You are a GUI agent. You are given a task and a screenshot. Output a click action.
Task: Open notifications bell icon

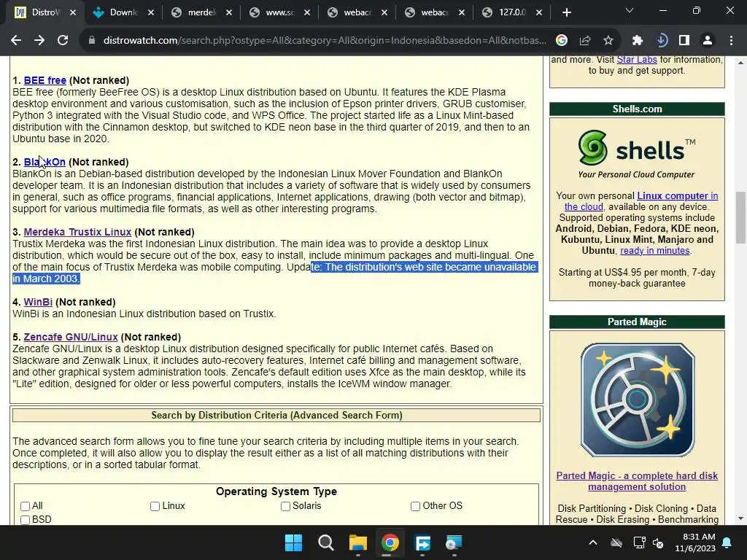[x=727, y=542]
